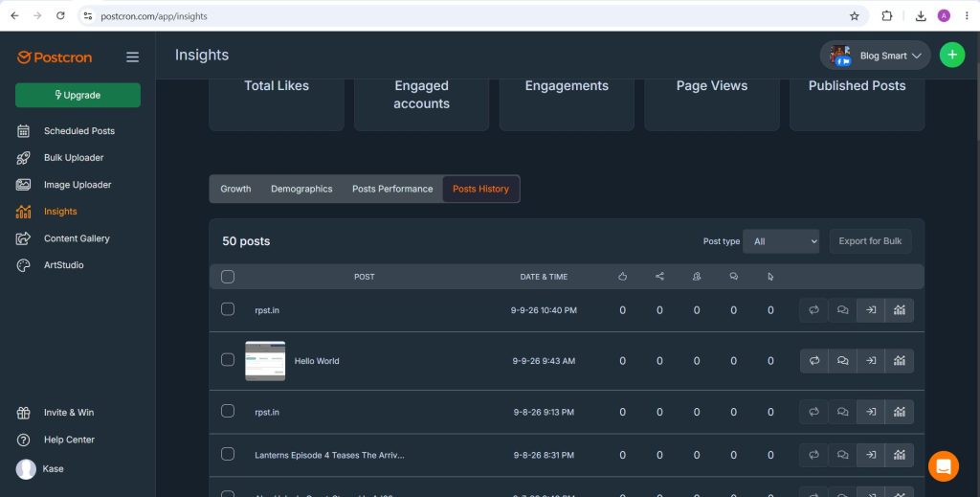Click the 50 posts count label
The height and width of the screenshot is (497, 980).
[246, 241]
